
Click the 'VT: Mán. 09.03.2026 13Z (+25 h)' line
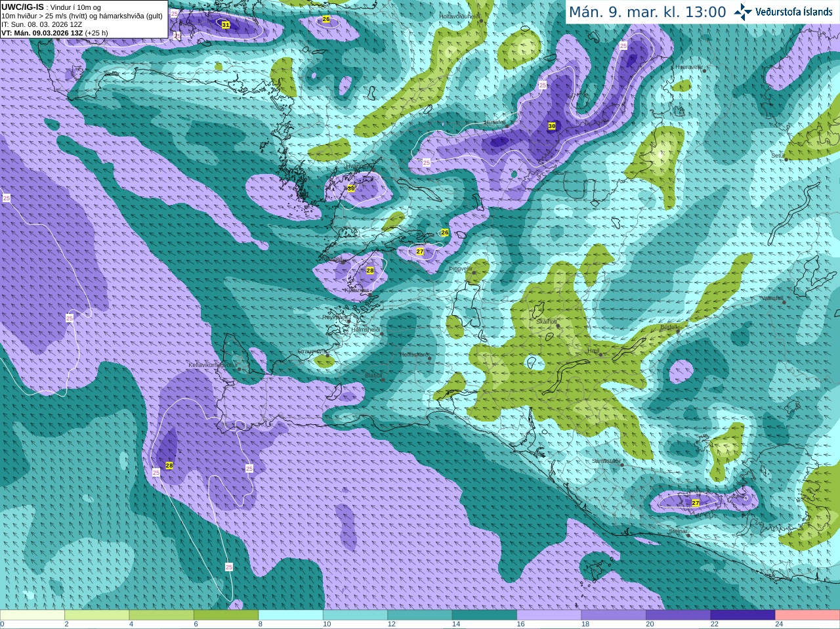click(54, 33)
